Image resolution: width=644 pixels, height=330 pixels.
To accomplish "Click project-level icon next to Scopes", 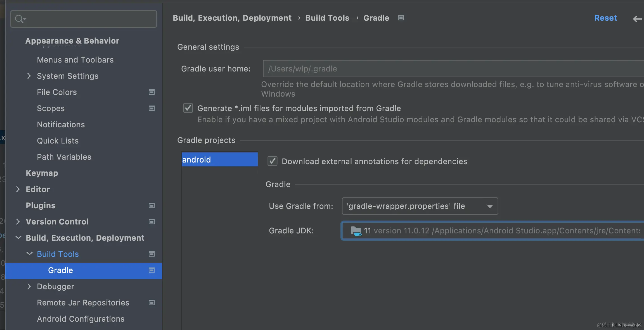I will [151, 108].
